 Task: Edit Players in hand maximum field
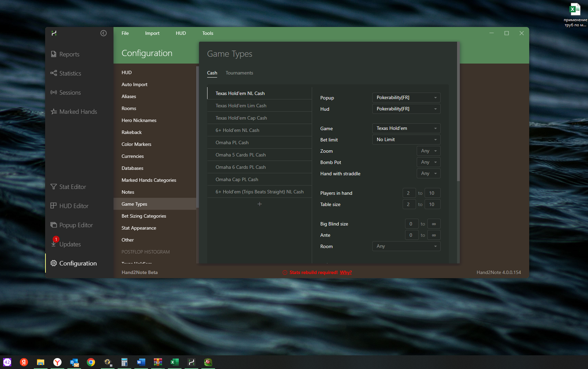(x=432, y=193)
